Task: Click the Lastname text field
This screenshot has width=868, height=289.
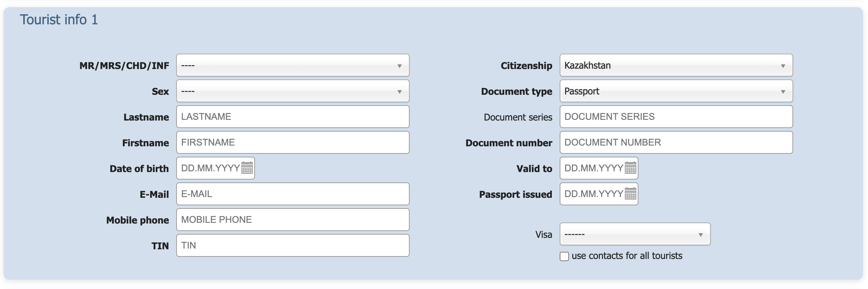Action: click(x=293, y=117)
